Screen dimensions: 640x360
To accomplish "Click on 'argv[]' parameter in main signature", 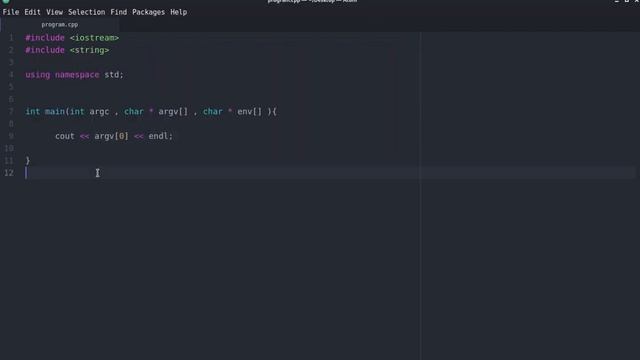I will tap(173, 111).
